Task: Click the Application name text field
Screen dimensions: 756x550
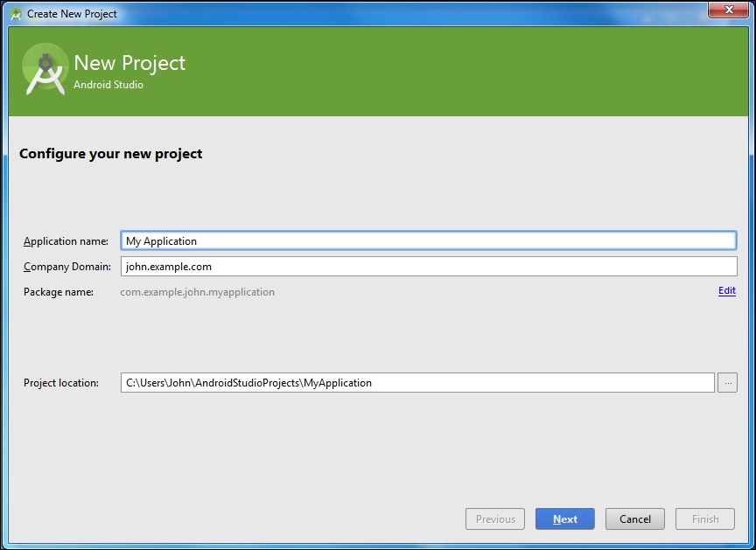Action: 428,240
